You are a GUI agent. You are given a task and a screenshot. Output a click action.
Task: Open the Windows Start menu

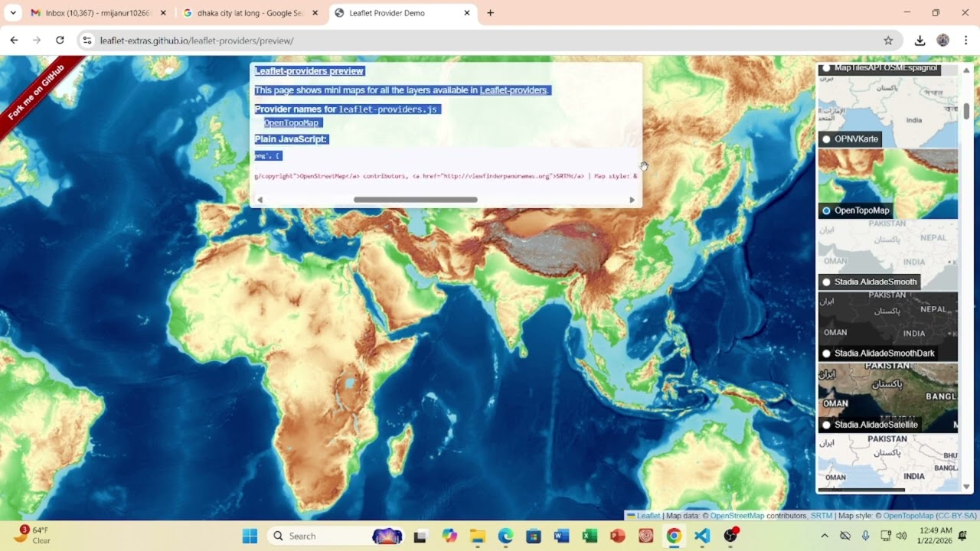250,536
